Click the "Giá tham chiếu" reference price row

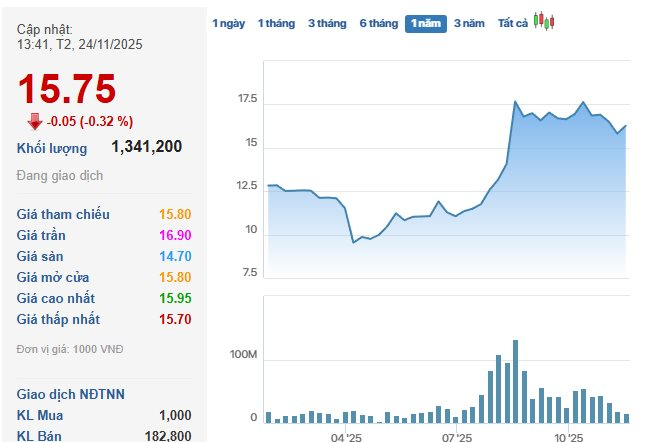(x=64, y=214)
